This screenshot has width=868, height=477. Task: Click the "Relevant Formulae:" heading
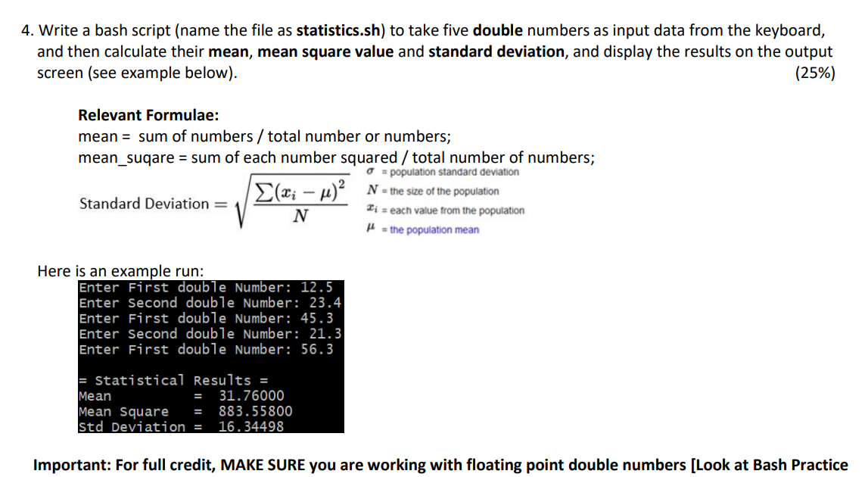coord(148,115)
